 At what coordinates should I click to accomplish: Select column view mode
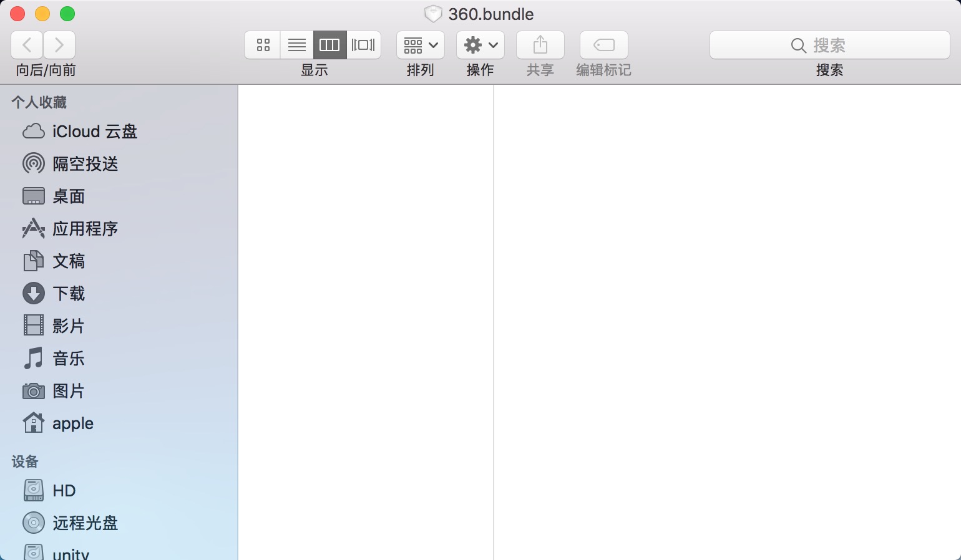coord(329,45)
